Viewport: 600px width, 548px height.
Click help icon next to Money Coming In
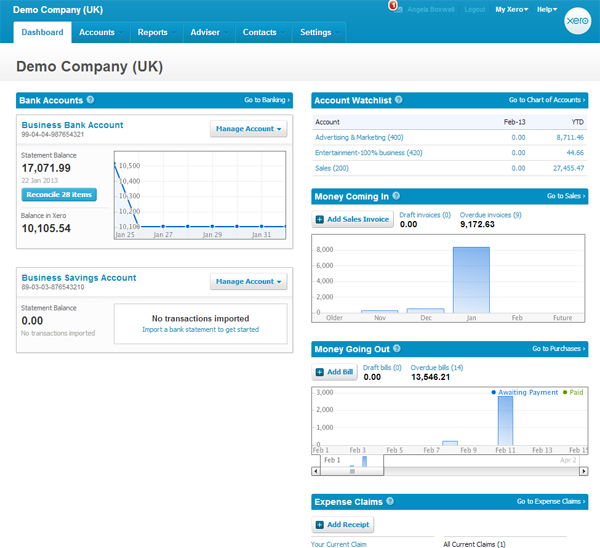pos(396,196)
